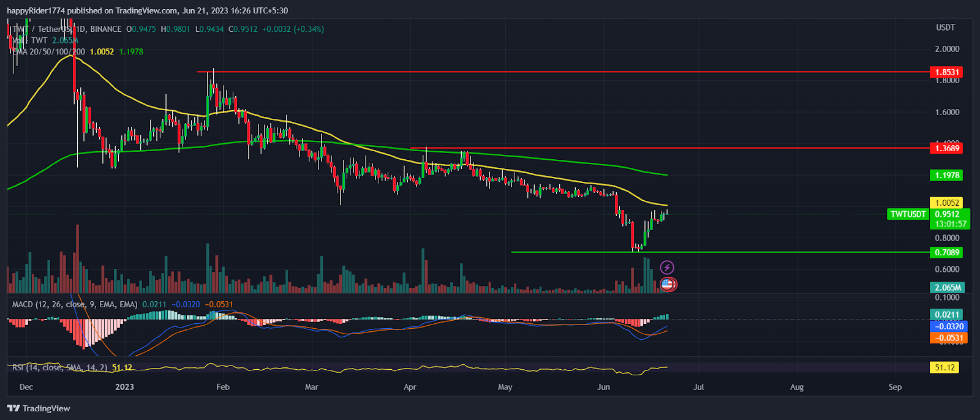Click Apr on the time axis
The height and width of the screenshot is (420, 980).
(410, 387)
